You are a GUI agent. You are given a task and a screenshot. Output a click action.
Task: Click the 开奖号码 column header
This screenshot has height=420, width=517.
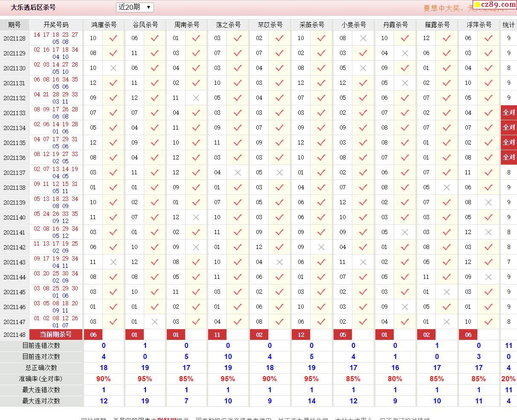pos(56,25)
